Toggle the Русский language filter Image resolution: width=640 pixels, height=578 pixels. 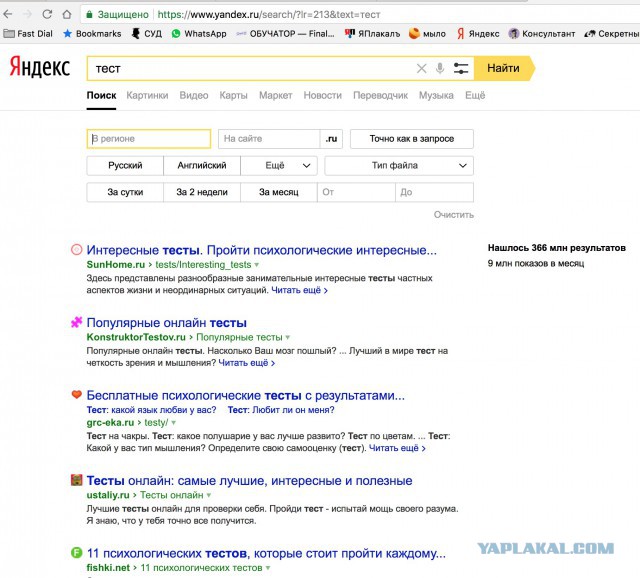coord(125,165)
